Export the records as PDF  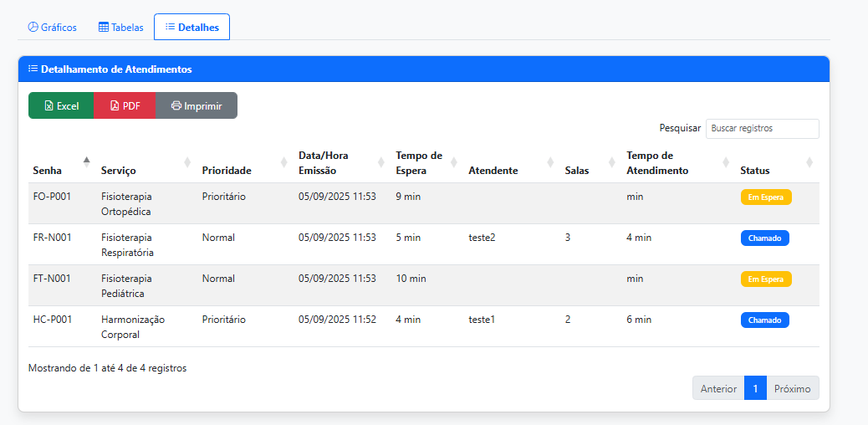[125, 105]
